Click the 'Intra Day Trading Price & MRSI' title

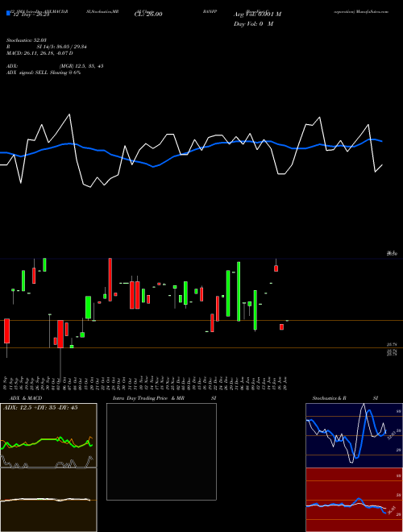[x=164, y=398]
